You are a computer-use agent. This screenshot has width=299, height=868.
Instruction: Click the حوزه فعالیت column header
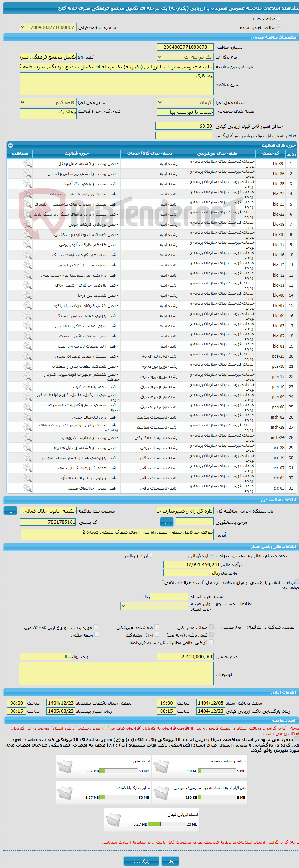(x=77, y=153)
